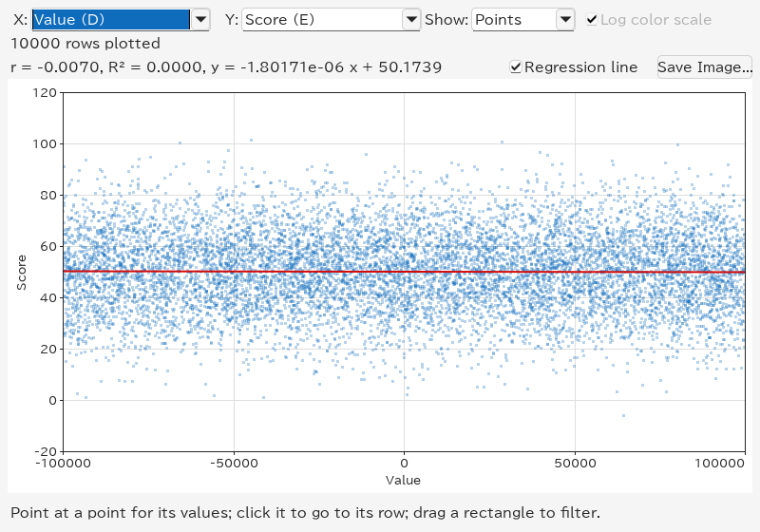
Task: Click the regression equation text
Action: pyautogui.click(x=226, y=66)
